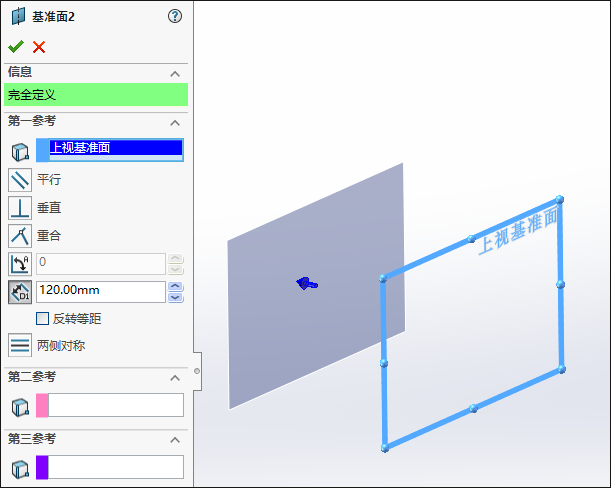Click the grey preview plane in viewport
This screenshot has width=611, height=488.
point(316,286)
